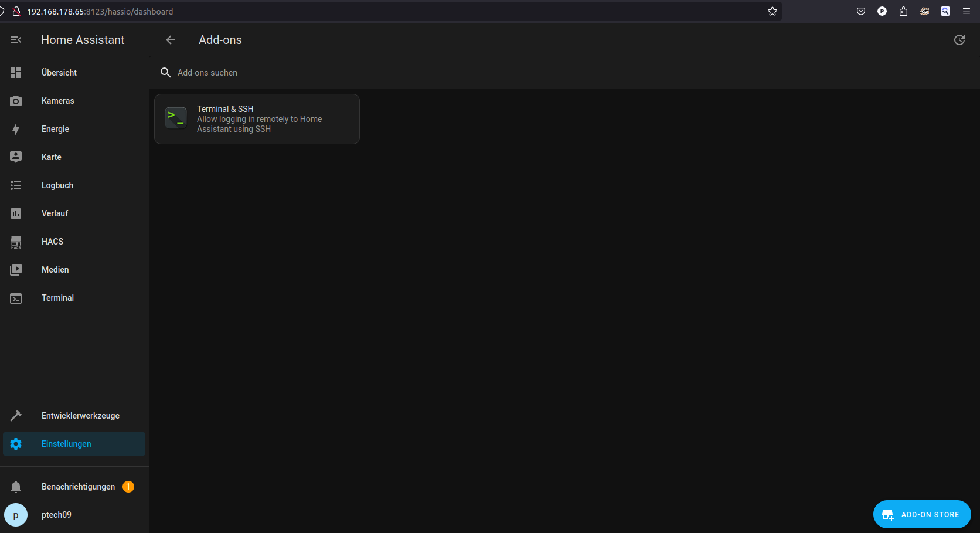Open Entwicklerwerkzeuge developer tools
This screenshot has height=533, width=980.
(80, 416)
